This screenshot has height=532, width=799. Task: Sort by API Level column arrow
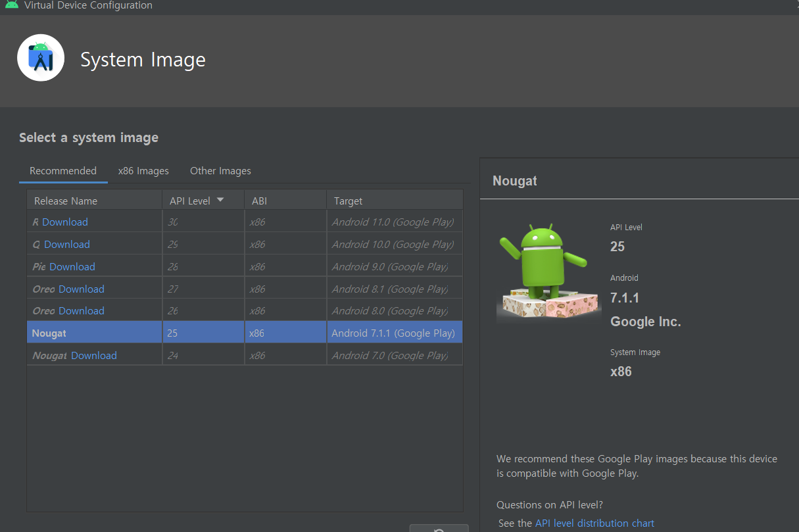[x=220, y=200]
